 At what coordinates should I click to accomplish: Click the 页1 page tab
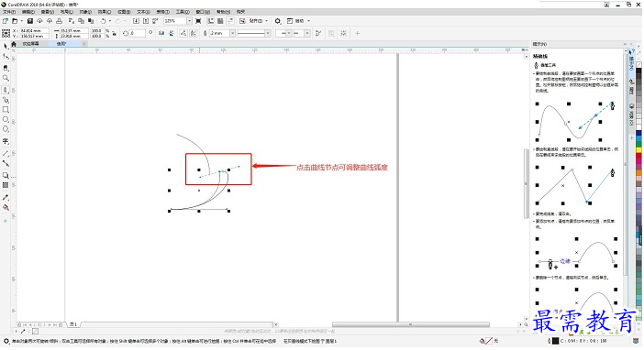tap(73, 324)
